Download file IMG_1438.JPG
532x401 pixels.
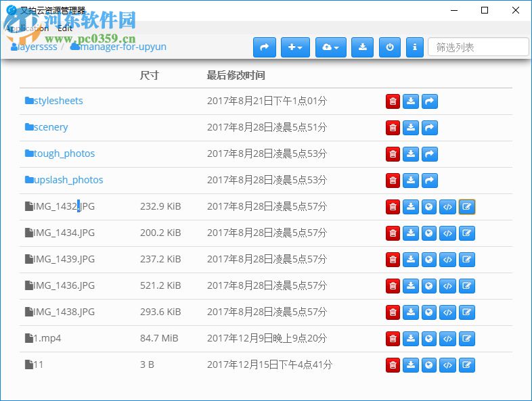pos(411,312)
